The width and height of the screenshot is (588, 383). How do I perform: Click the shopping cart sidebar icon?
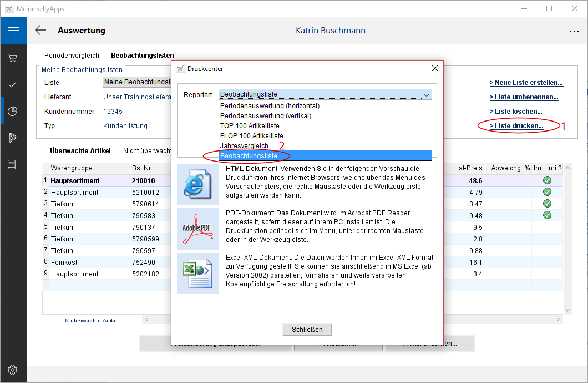[x=13, y=58]
